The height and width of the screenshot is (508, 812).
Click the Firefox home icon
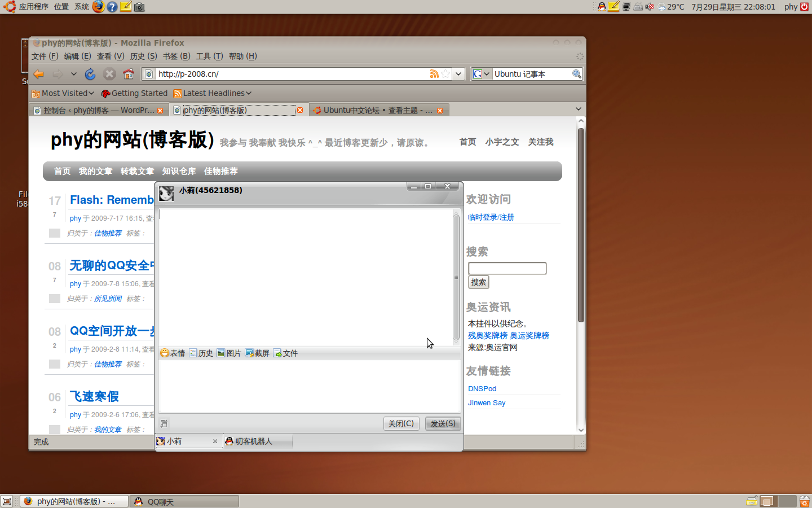click(x=129, y=74)
